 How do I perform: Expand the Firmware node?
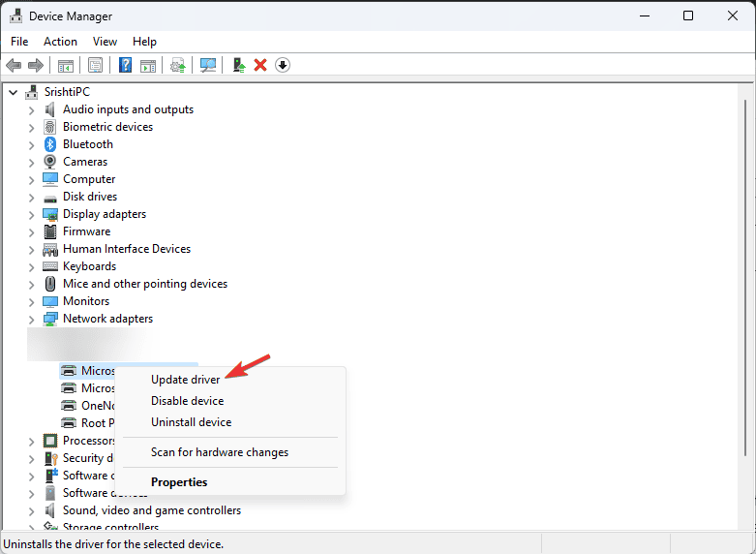(x=31, y=232)
